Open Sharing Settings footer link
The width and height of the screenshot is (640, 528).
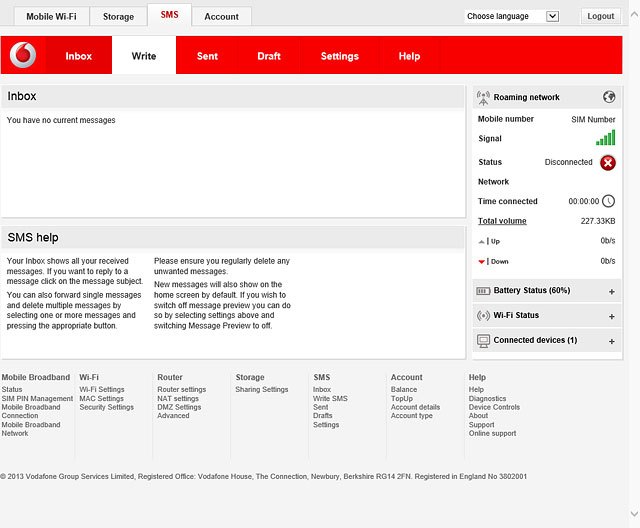(262, 389)
